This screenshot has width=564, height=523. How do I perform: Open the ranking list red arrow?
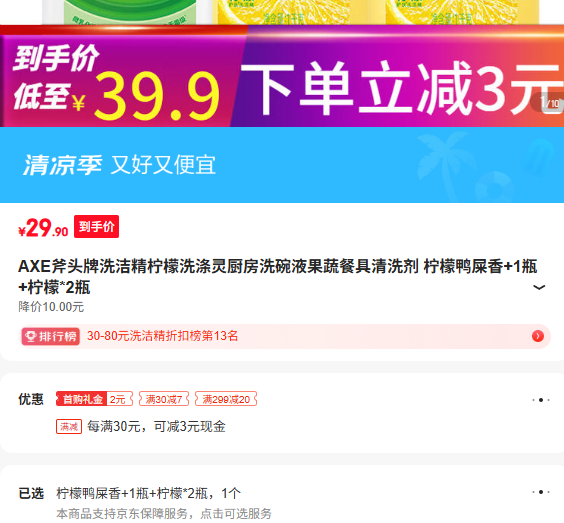tap(538, 336)
